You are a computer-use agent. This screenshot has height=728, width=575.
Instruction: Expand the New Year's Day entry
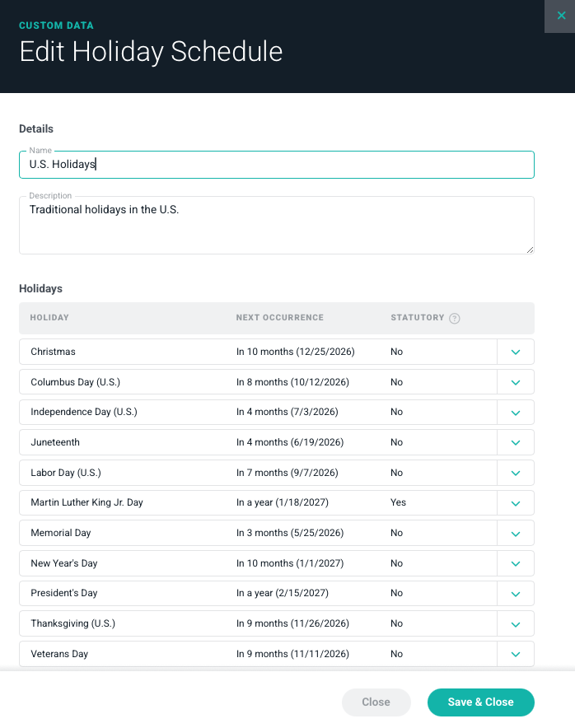pyautogui.click(x=516, y=563)
